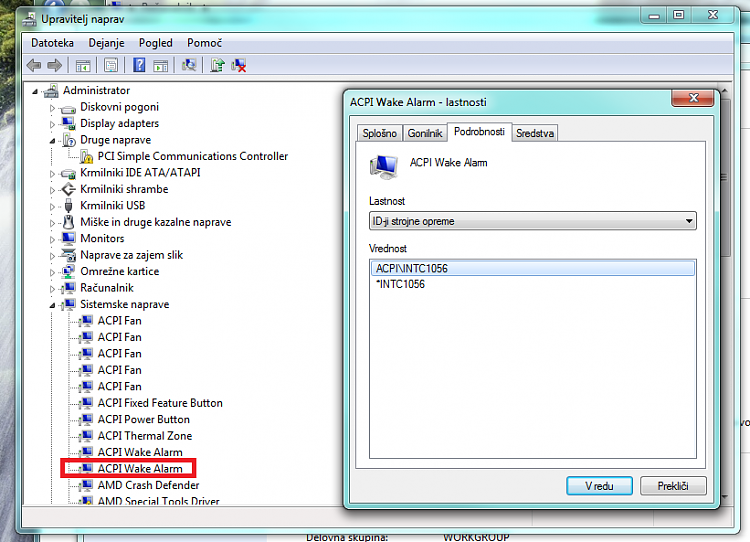Select the Krmilniki shrambe tree label

point(124,189)
